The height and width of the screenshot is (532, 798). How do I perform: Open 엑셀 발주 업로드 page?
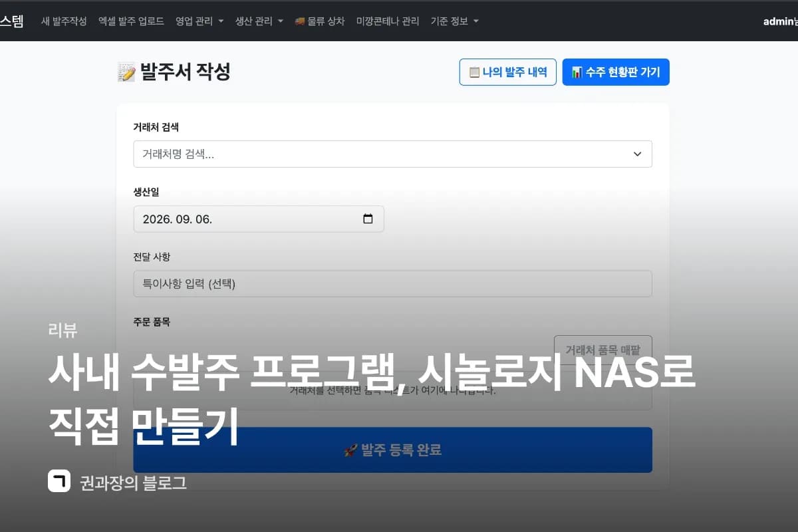click(x=131, y=21)
